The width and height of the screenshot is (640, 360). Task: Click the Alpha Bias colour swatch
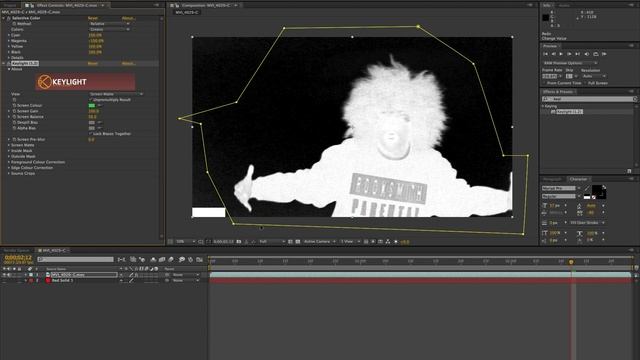(x=92, y=128)
